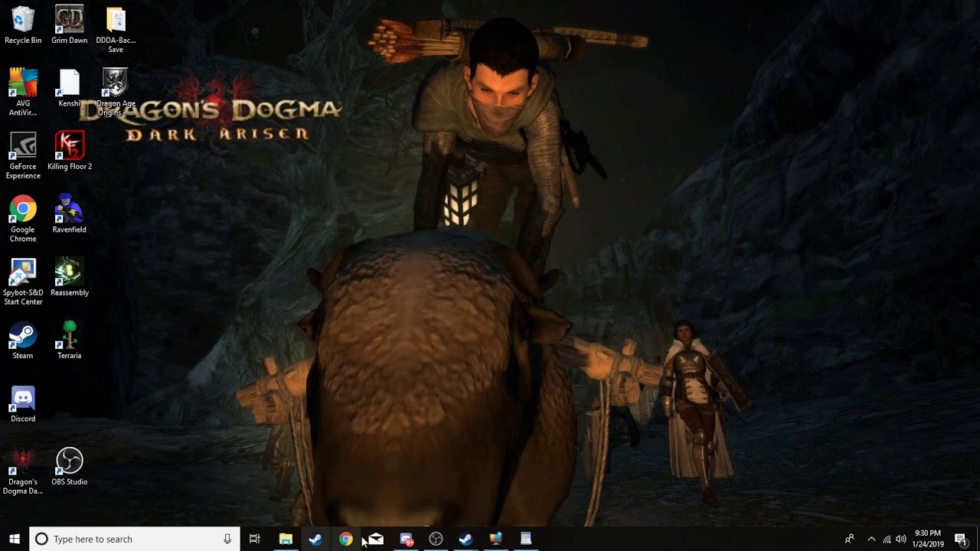Select the Steam desktop shortcut

(23, 341)
